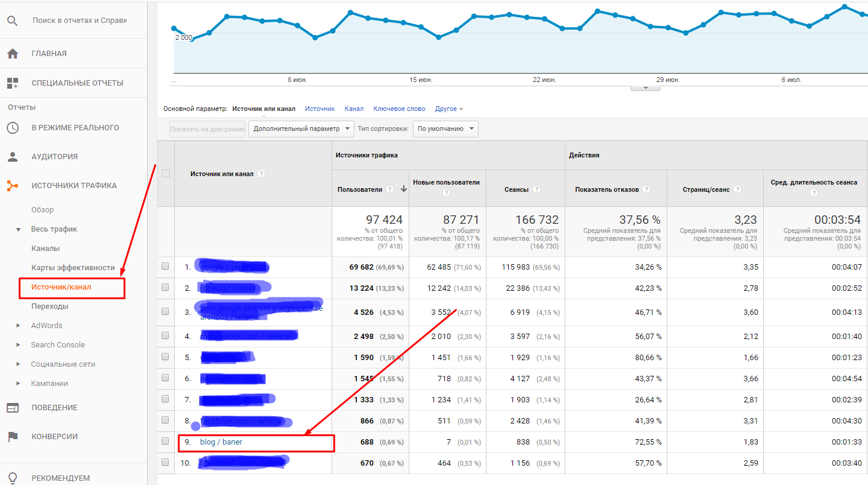This screenshot has width=868, height=485.
Task: Open the Главная home icon
Action: click(13, 54)
